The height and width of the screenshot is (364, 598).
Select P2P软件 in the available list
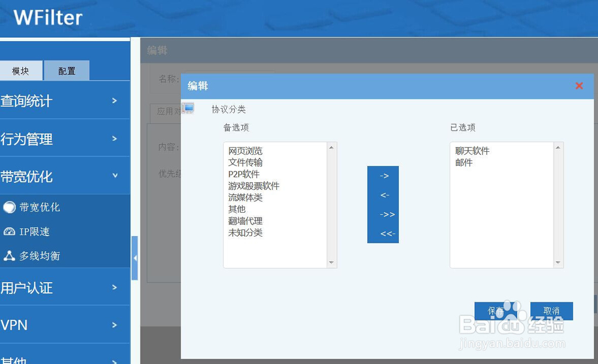(x=244, y=174)
